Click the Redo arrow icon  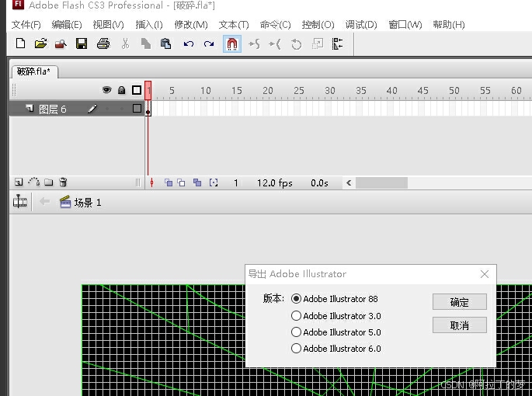pos(209,43)
